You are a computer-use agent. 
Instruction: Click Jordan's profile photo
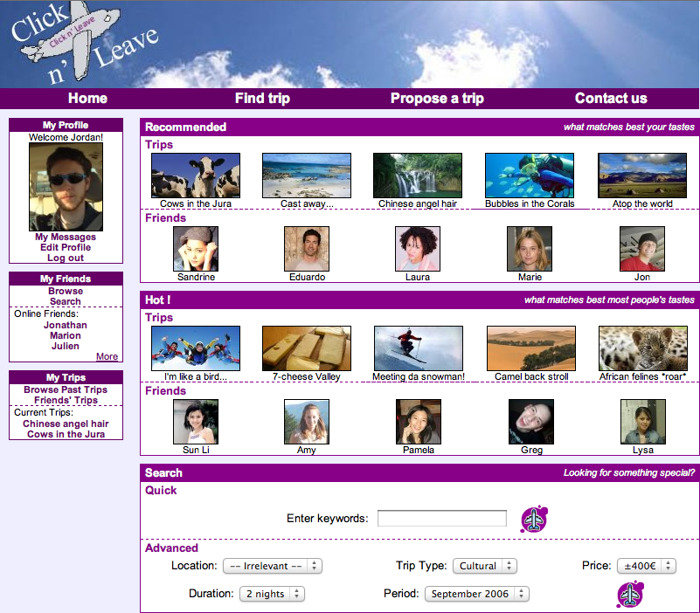pyautogui.click(x=66, y=187)
